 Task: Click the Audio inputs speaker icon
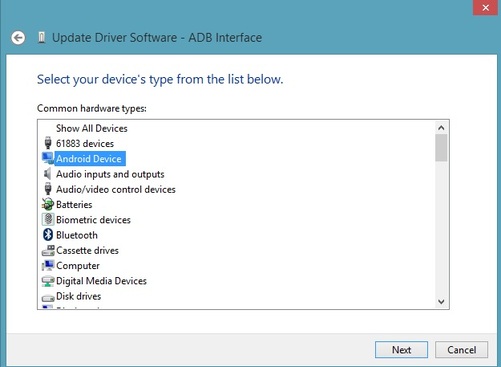pos(48,174)
